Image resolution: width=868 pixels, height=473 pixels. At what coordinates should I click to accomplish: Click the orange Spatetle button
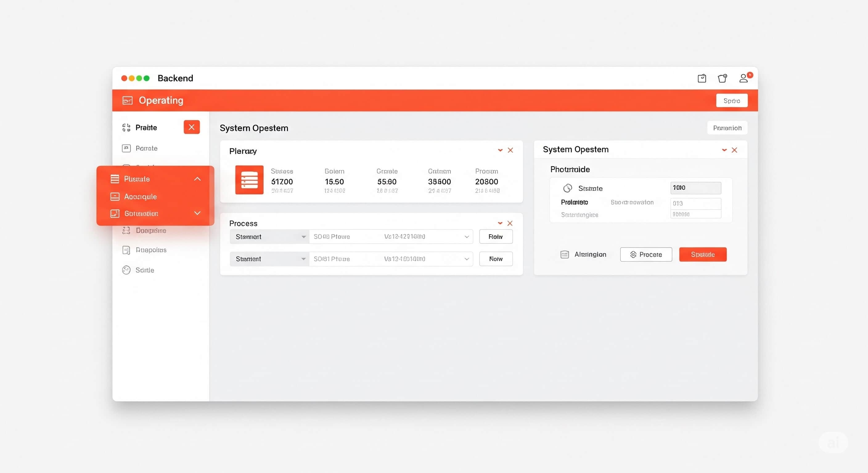coord(702,254)
